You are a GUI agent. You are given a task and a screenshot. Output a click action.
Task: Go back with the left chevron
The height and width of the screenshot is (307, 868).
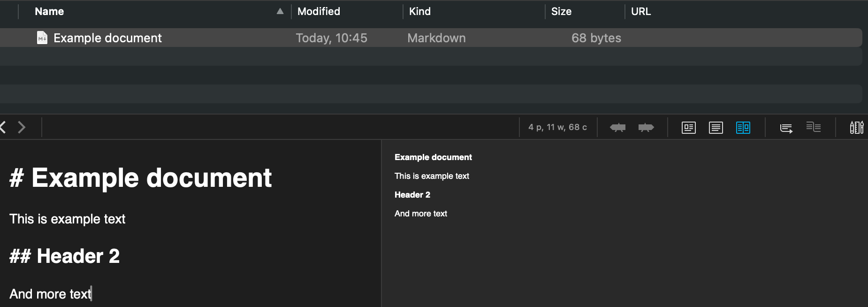click(x=3, y=127)
